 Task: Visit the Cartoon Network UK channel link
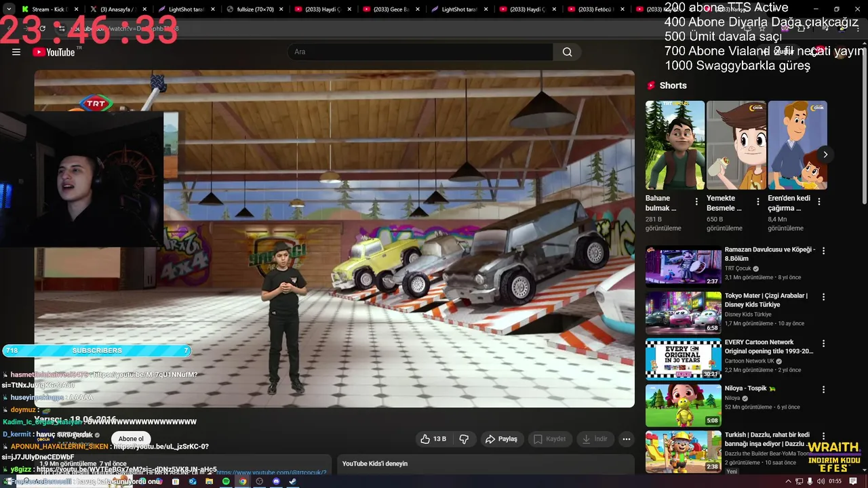coord(749,361)
